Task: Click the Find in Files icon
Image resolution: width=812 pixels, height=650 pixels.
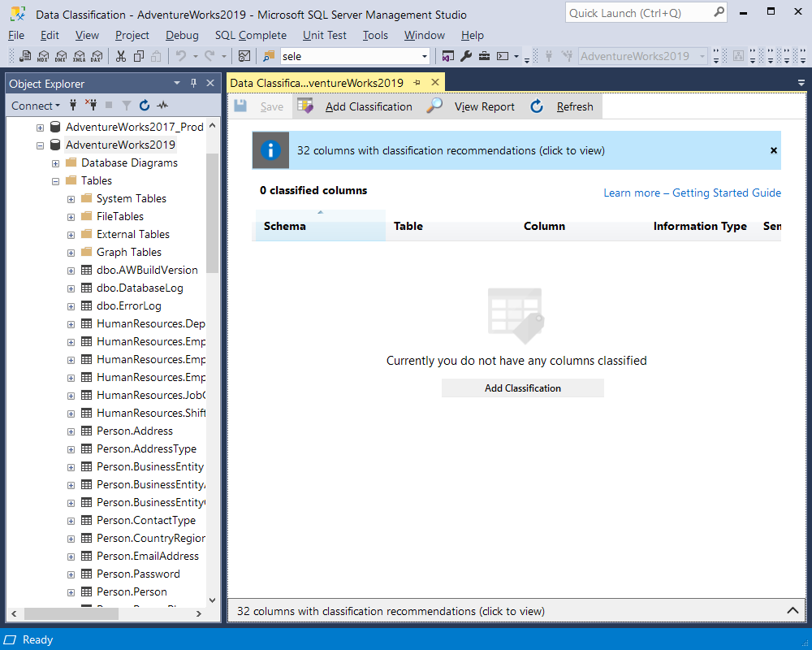Action: tap(269, 56)
